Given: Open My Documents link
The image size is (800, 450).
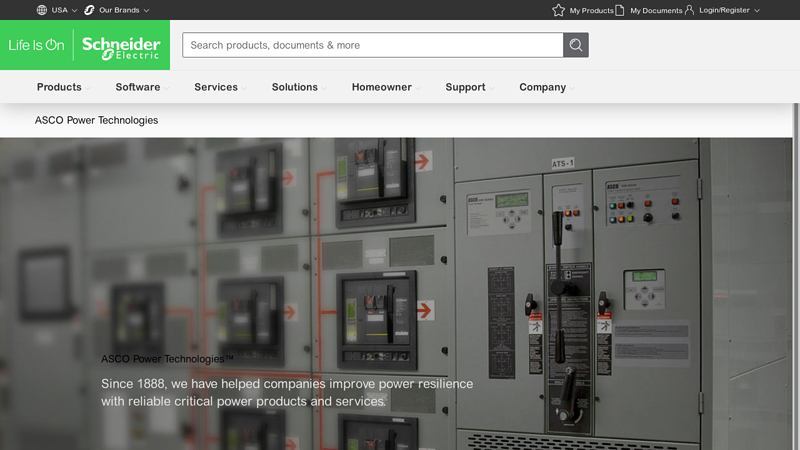Looking at the screenshot, I should coord(656,10).
